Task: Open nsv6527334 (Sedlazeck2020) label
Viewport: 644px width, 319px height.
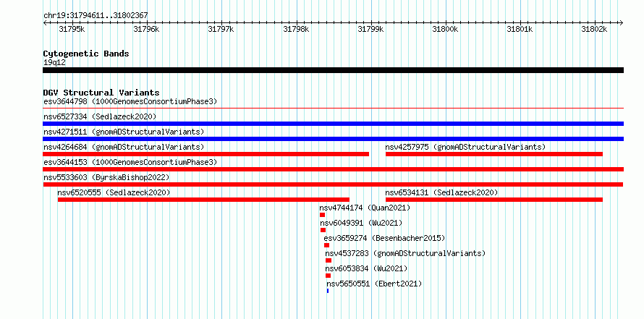Action: click(x=100, y=116)
